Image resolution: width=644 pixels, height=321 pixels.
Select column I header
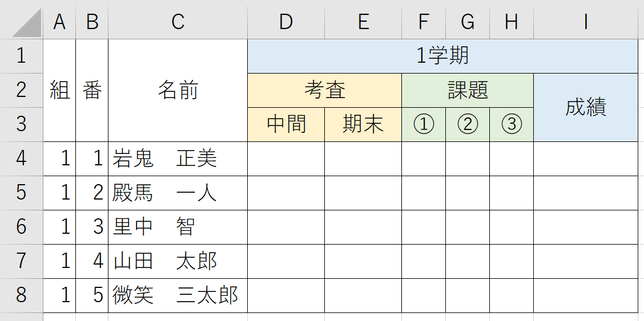(x=586, y=22)
